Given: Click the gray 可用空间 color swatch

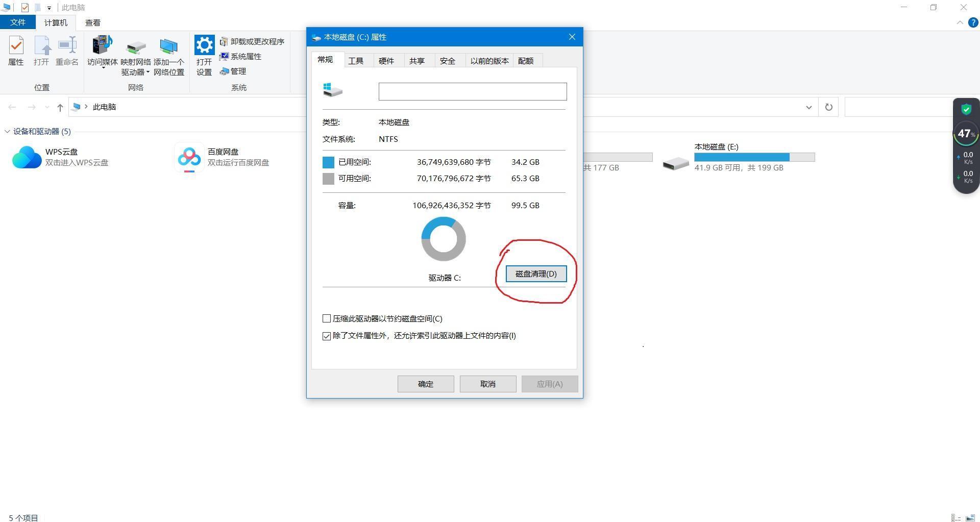Looking at the screenshot, I should click(328, 179).
